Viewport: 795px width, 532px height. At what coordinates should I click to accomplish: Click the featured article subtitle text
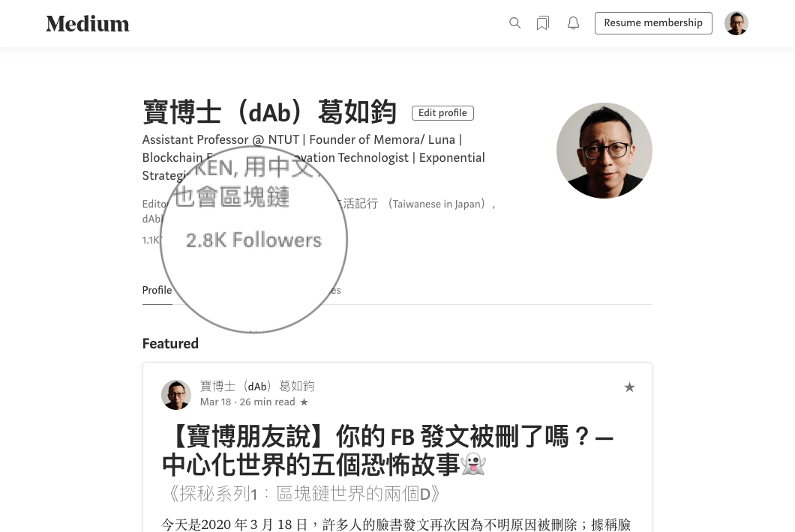(x=304, y=494)
